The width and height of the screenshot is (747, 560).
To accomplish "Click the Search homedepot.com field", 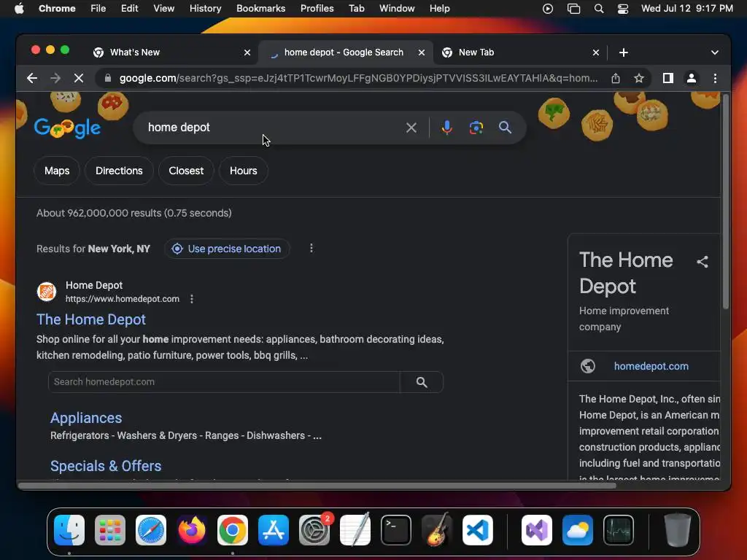I will (x=224, y=382).
